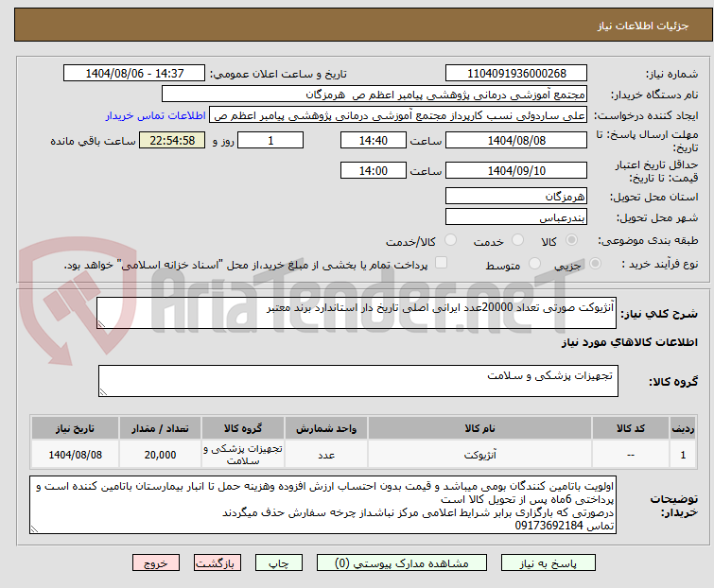Click the item code cell showing --

(x=631, y=455)
